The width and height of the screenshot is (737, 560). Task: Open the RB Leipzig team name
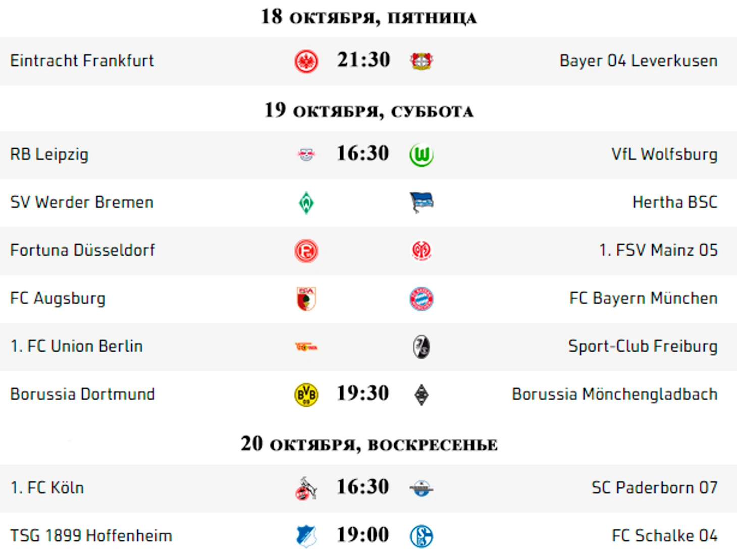[49, 154]
